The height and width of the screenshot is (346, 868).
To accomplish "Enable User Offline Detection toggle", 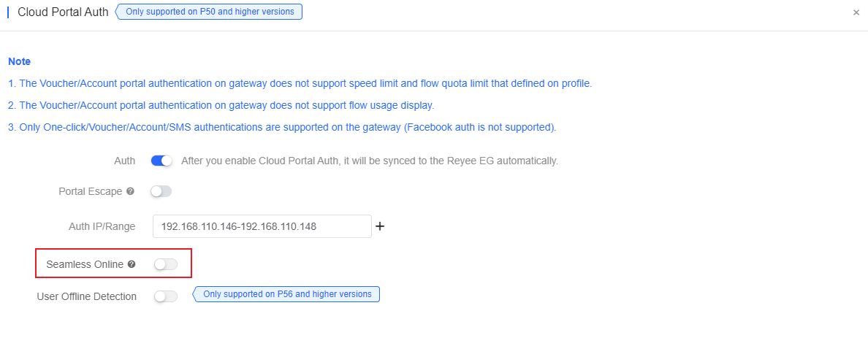I will tap(166, 296).
